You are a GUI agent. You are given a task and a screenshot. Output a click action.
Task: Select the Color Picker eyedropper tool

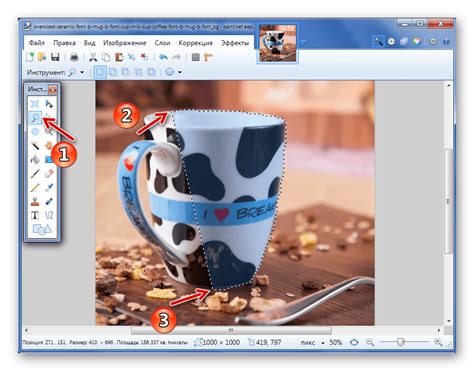(49, 187)
